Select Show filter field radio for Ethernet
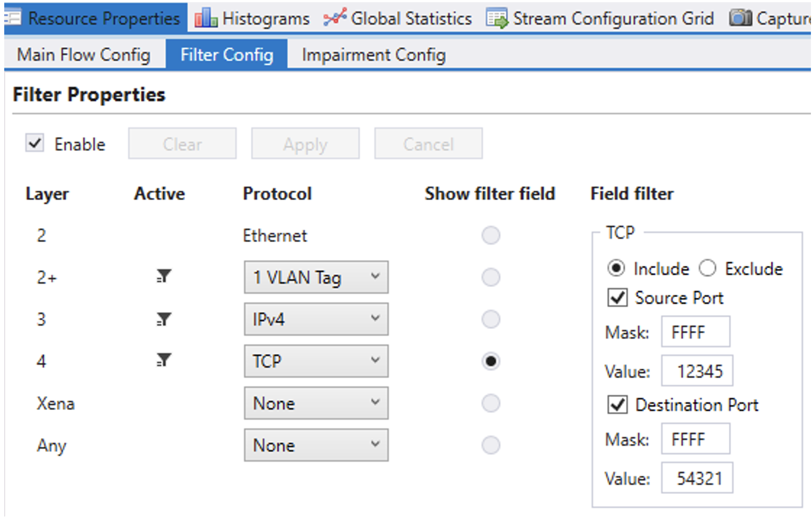This screenshot has width=812, height=517. [491, 235]
